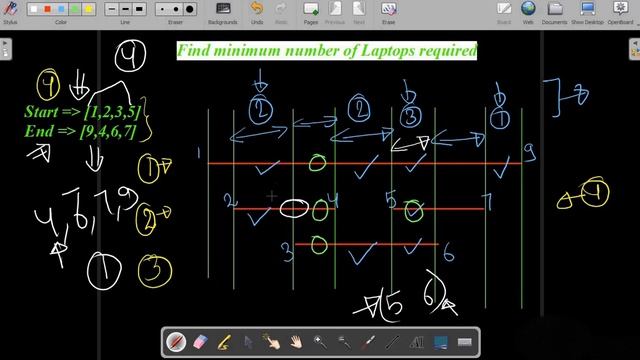
Task: Go to the Previous page
Action: pyautogui.click(x=335, y=13)
